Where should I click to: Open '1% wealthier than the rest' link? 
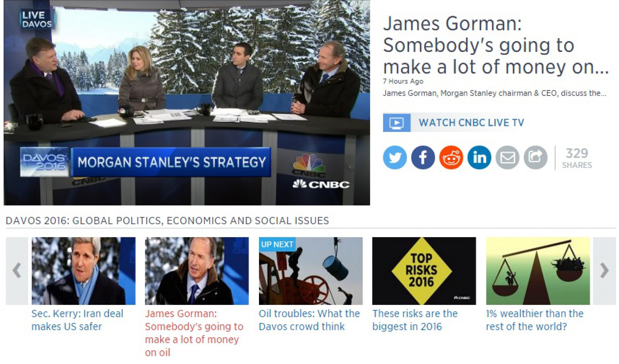[x=535, y=320]
